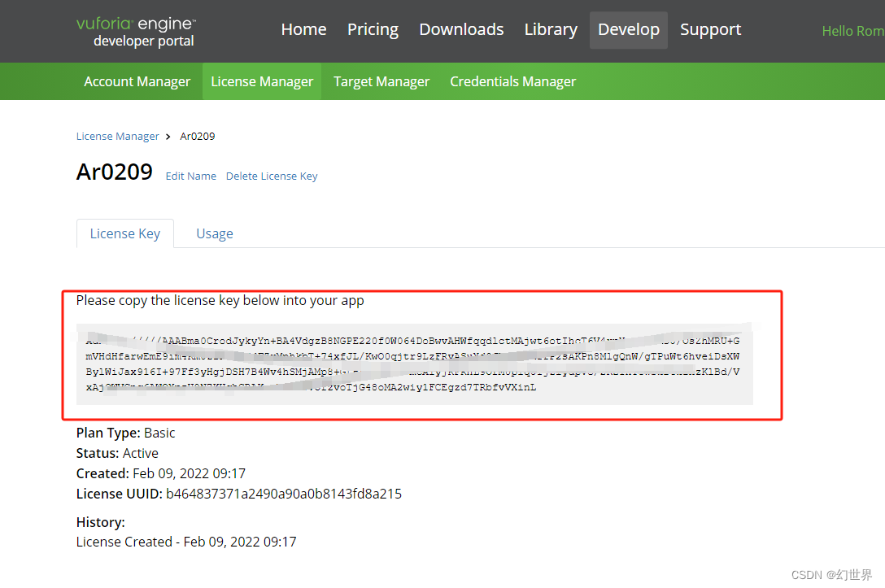The height and width of the screenshot is (588, 885).
Task: Open the Pricing page
Action: point(373,29)
